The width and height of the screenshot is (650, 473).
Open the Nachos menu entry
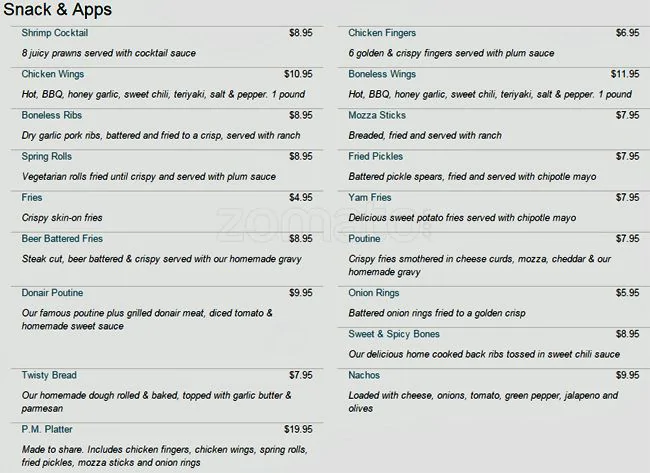[364, 375]
